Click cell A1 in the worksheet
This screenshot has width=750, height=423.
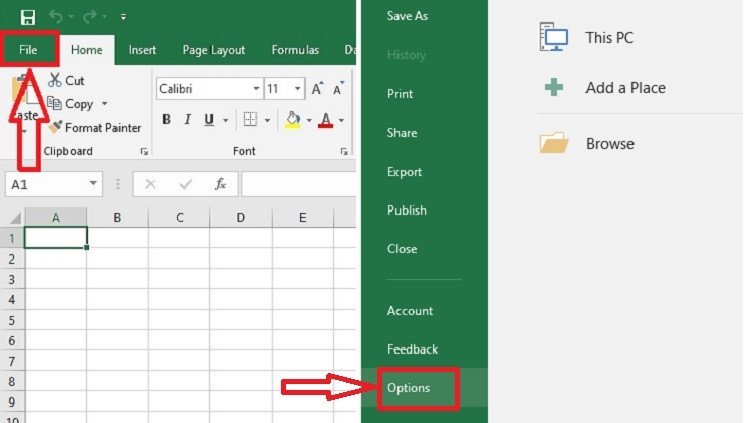coord(55,238)
